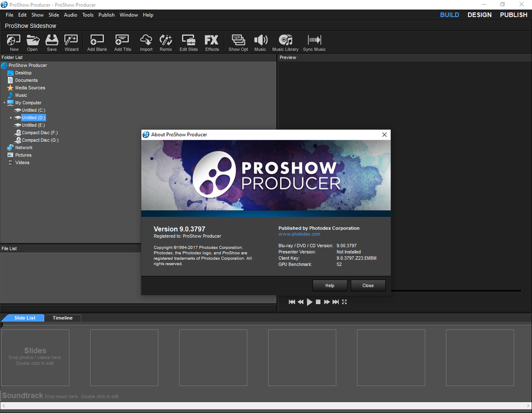The width and height of the screenshot is (532, 413).
Task: Select the My Computer folder
Action: (x=28, y=103)
